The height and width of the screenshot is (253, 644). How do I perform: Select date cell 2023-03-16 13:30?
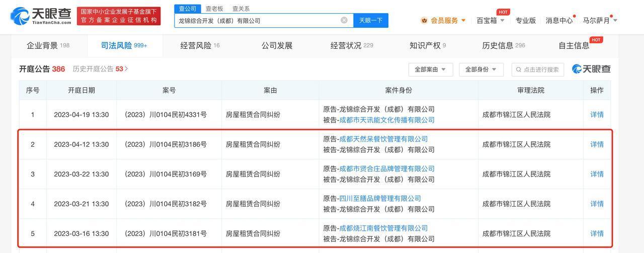point(82,233)
